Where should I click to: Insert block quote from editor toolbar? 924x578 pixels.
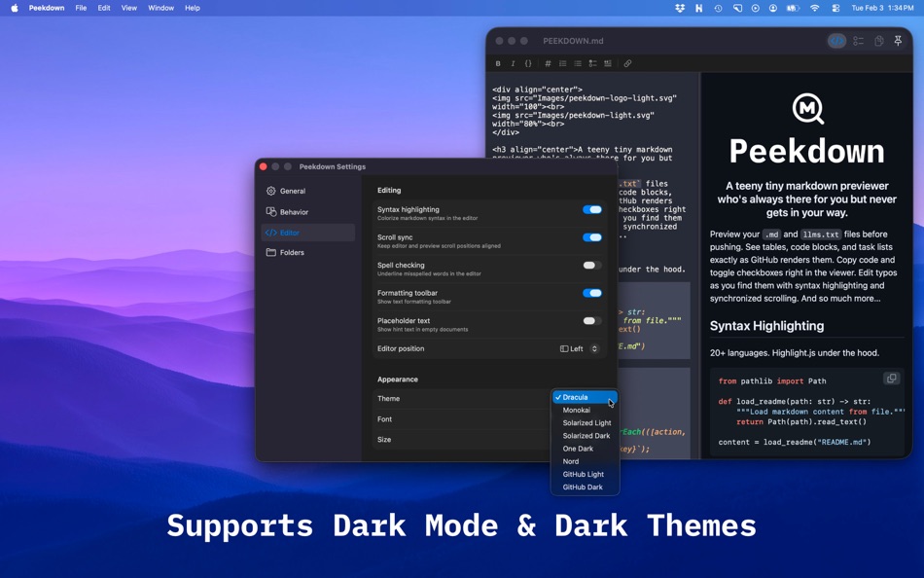608,63
